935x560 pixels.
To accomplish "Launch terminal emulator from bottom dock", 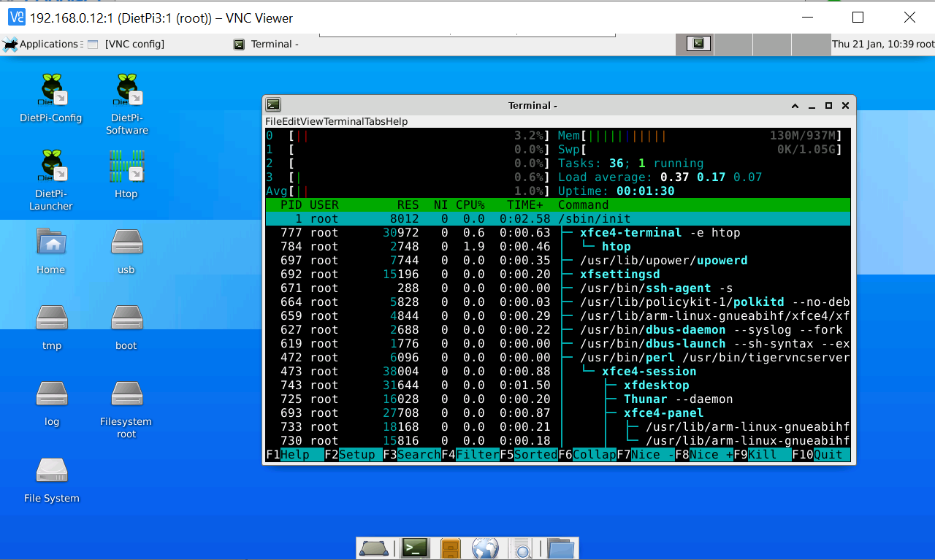I will click(x=416, y=548).
